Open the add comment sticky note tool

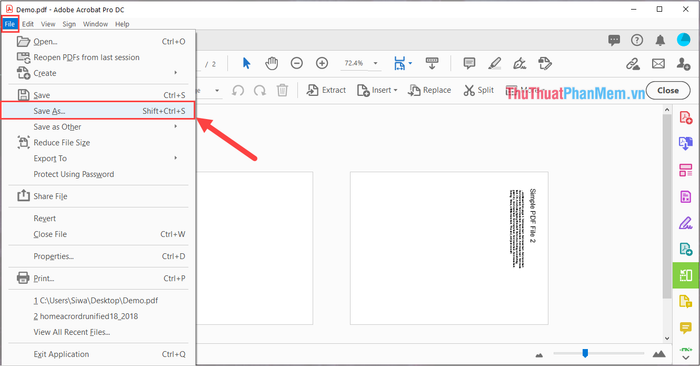[469, 63]
